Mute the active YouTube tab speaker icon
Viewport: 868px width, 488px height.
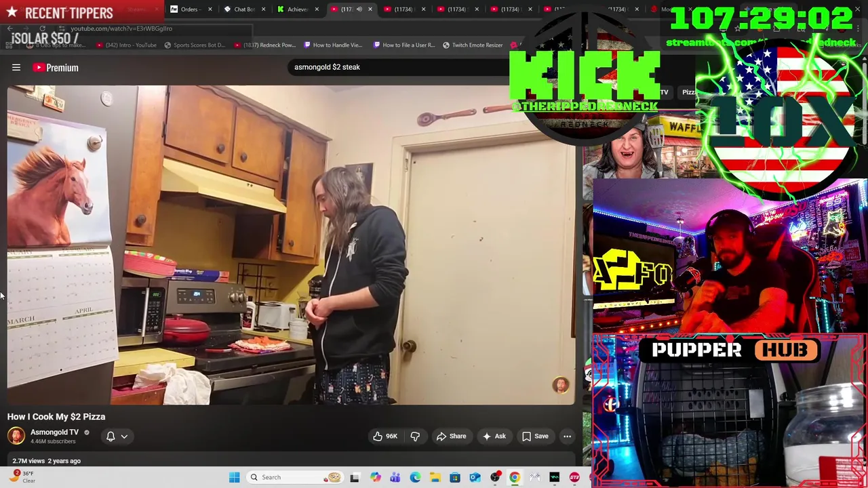click(x=359, y=9)
